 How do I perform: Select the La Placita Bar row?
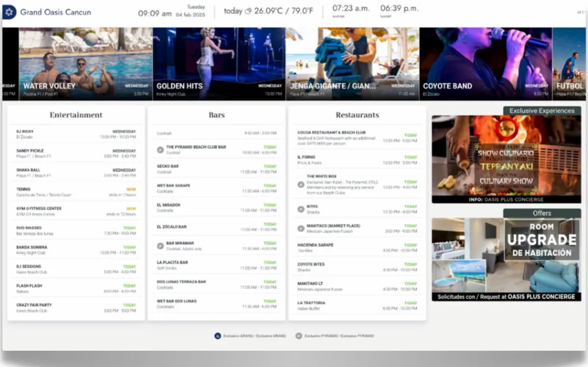217,265
